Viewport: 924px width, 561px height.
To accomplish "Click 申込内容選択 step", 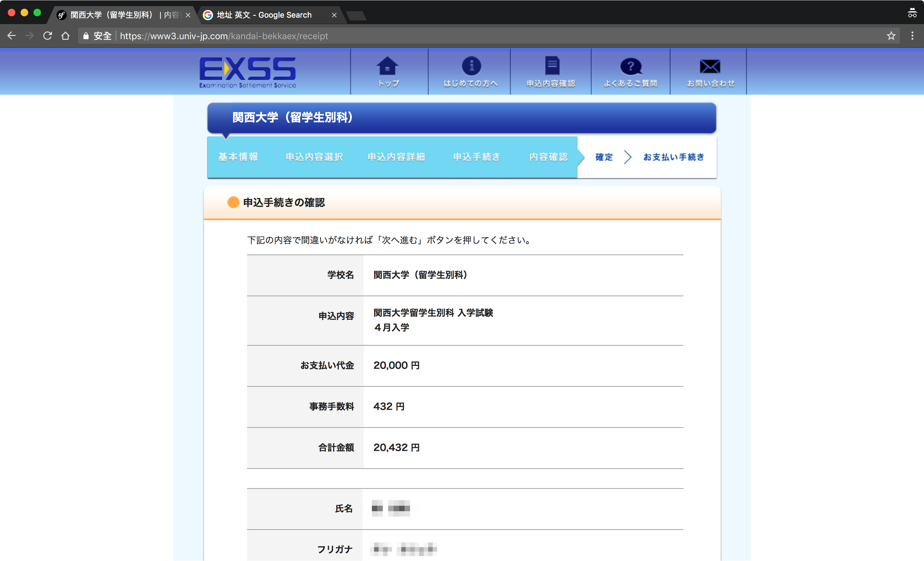I will pos(314,157).
